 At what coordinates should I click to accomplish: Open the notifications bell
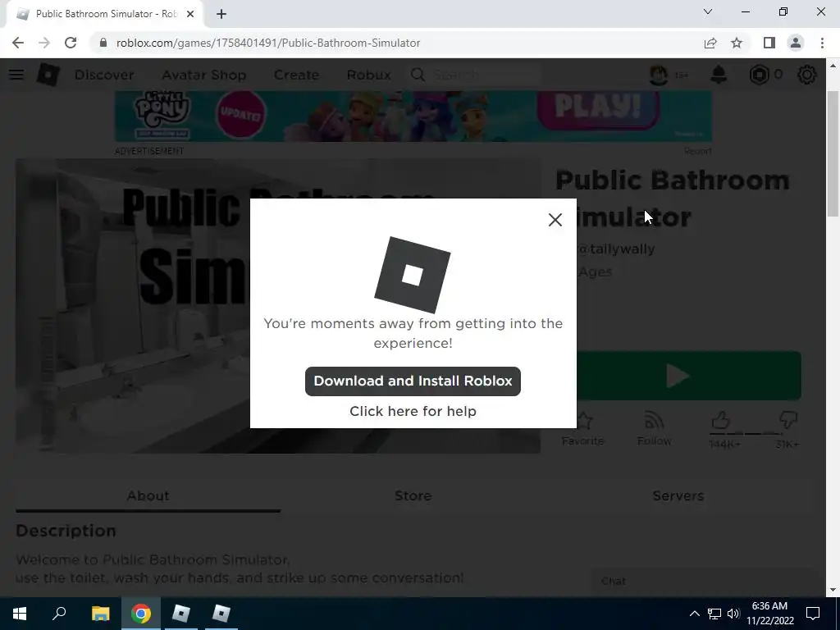(x=719, y=75)
